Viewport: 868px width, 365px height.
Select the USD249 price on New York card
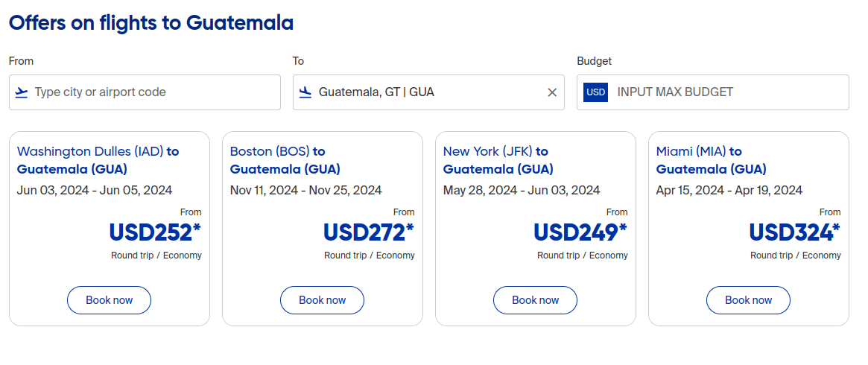pos(580,233)
